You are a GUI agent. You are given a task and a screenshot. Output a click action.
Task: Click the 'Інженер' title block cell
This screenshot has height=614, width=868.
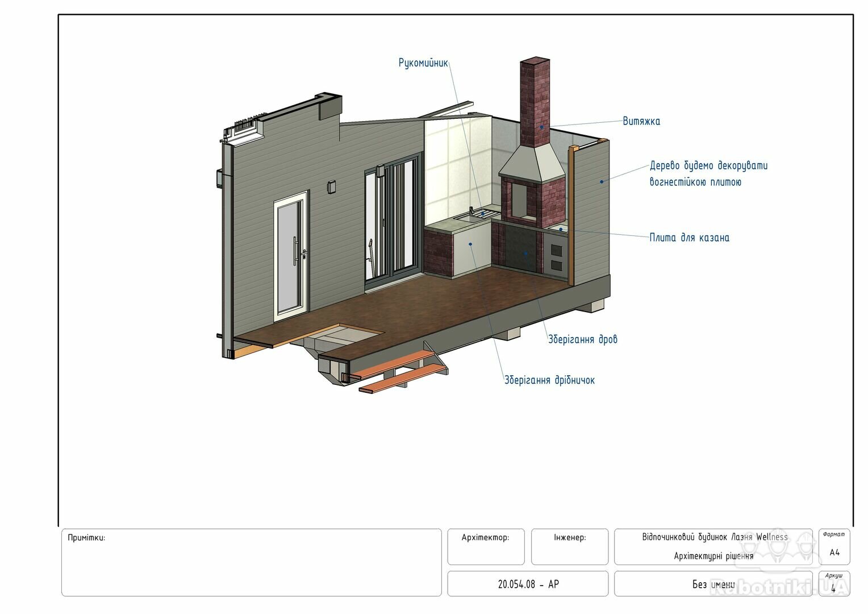570,546
